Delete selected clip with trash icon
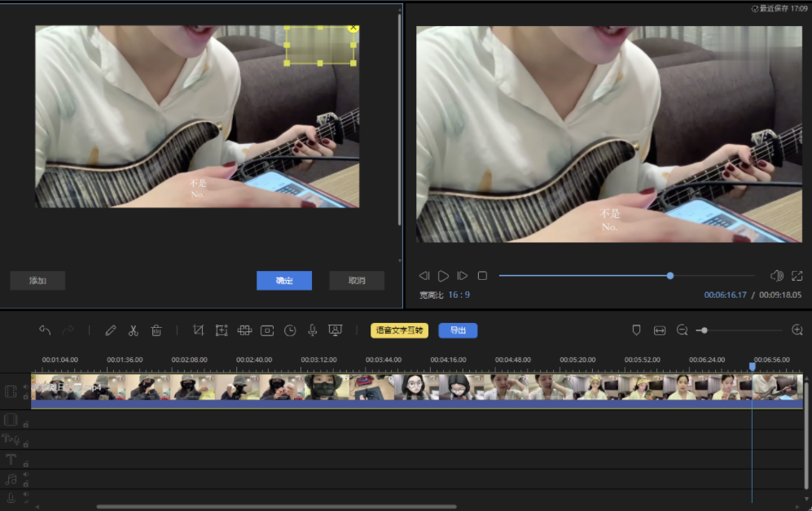812x511 pixels. [156, 330]
